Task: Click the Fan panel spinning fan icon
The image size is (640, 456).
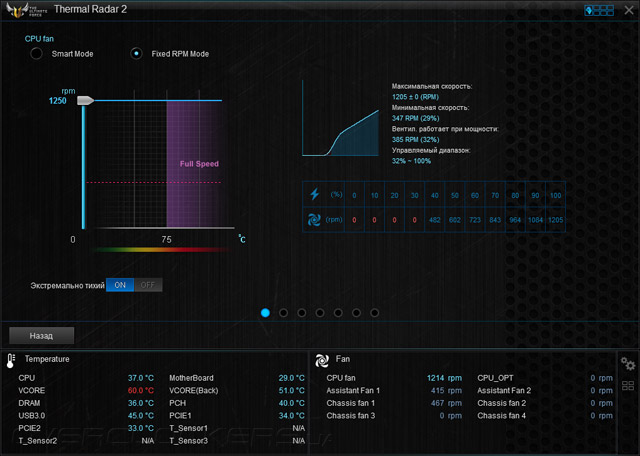Action: tap(322, 360)
